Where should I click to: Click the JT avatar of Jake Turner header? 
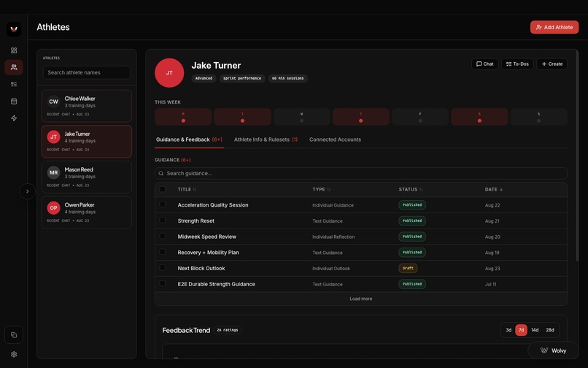tap(169, 73)
